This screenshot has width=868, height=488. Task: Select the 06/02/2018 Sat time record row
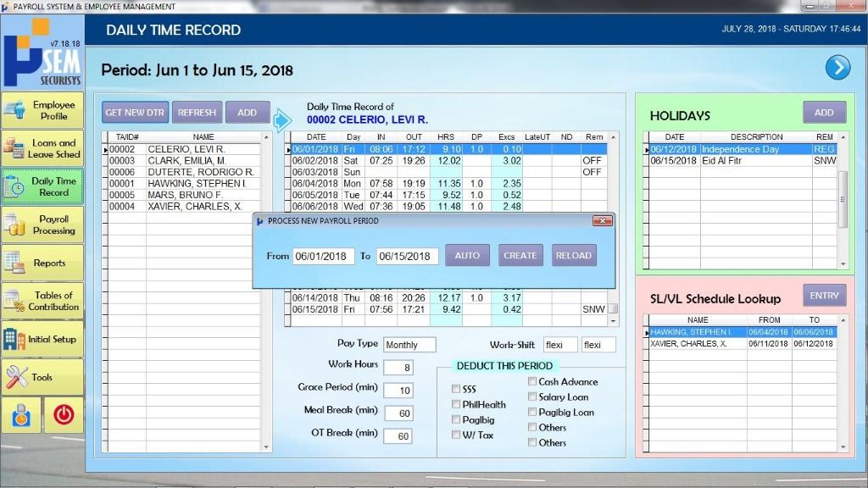point(448,160)
